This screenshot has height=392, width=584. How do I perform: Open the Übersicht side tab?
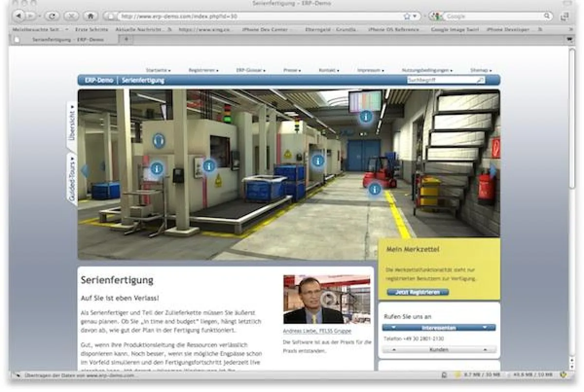point(72,122)
